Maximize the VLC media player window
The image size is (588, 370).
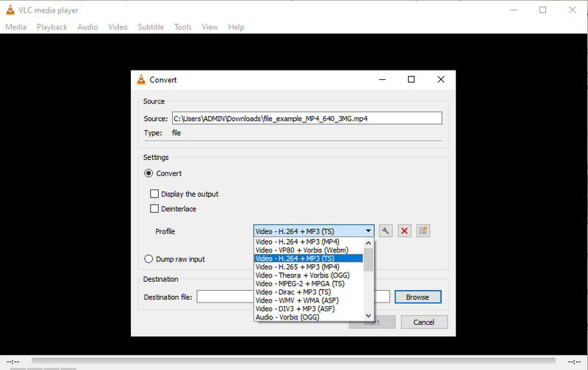(x=542, y=10)
